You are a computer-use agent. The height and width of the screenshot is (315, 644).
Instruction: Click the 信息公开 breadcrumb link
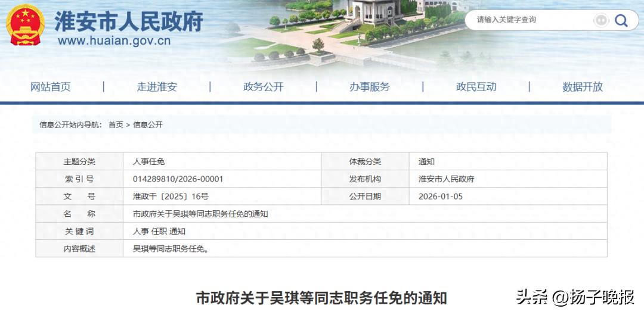coord(148,125)
